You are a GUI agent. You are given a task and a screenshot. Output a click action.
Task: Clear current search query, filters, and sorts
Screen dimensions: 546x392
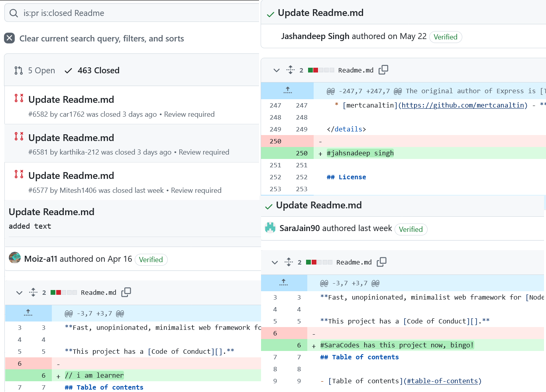(102, 39)
